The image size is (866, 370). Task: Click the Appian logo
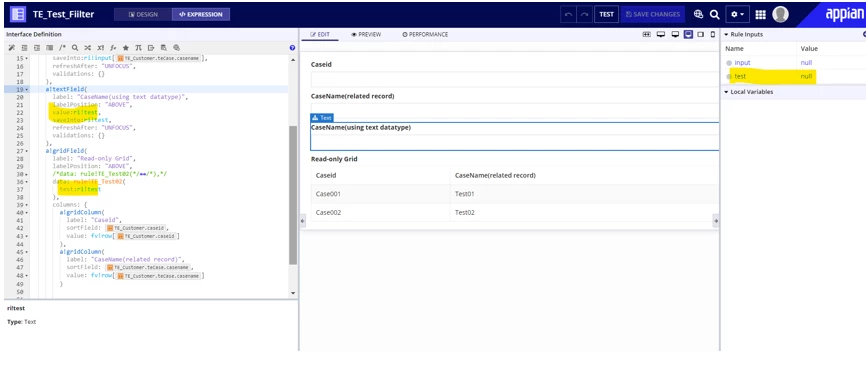(844, 14)
